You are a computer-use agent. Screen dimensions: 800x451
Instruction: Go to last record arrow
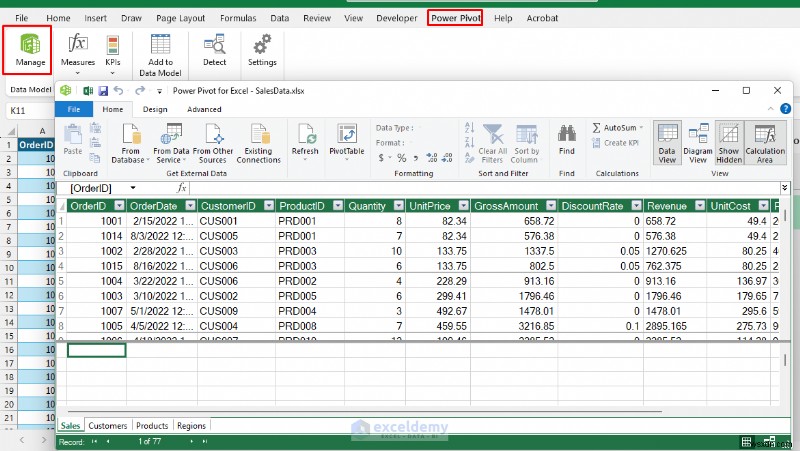click(205, 441)
